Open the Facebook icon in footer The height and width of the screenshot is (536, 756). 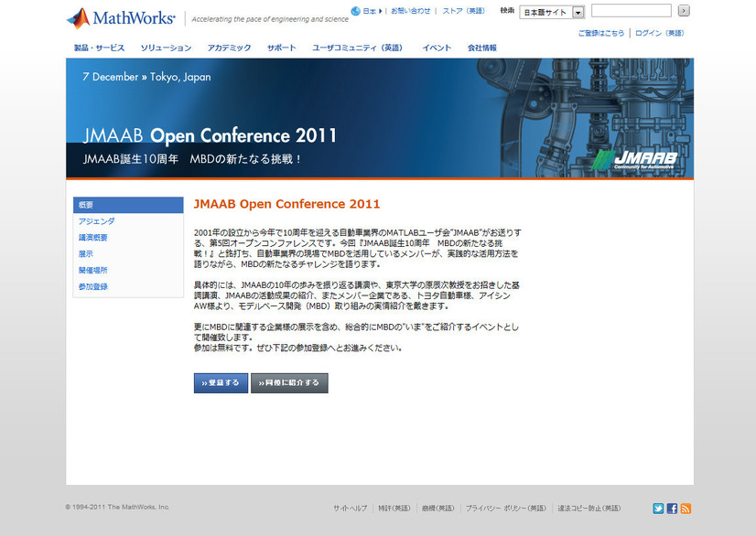[x=672, y=509]
